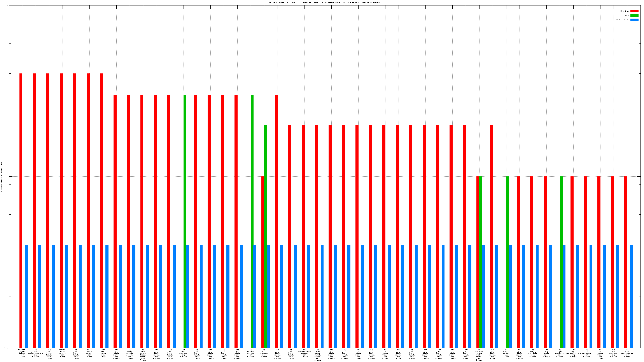Click the 'Not Spam' legend text
This screenshot has height=362, width=644.
(x=625, y=11)
